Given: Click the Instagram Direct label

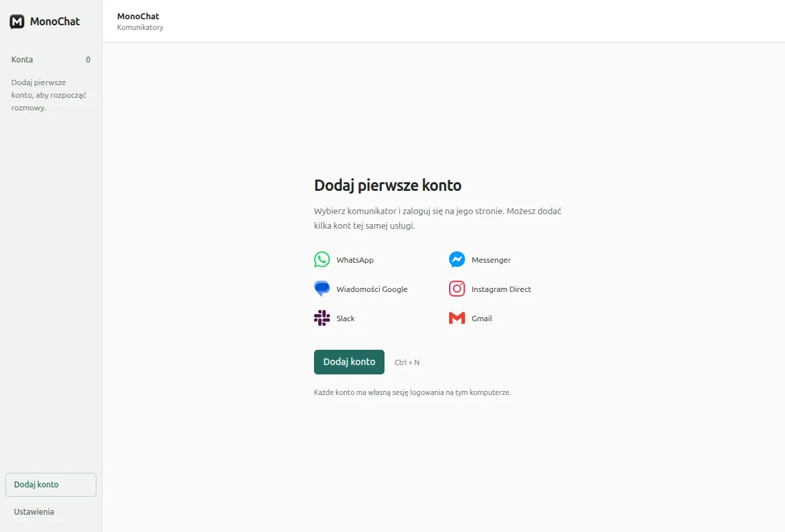Looking at the screenshot, I should [x=501, y=289].
